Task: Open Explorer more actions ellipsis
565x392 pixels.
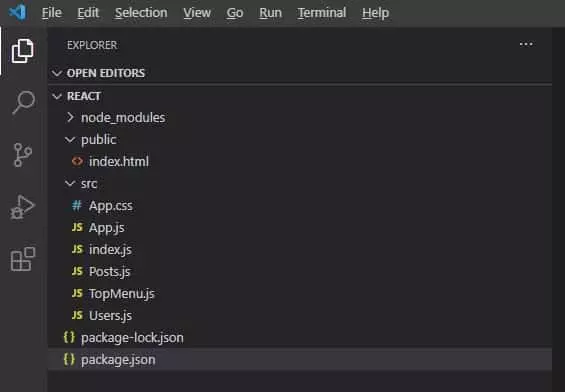Action: tap(526, 44)
